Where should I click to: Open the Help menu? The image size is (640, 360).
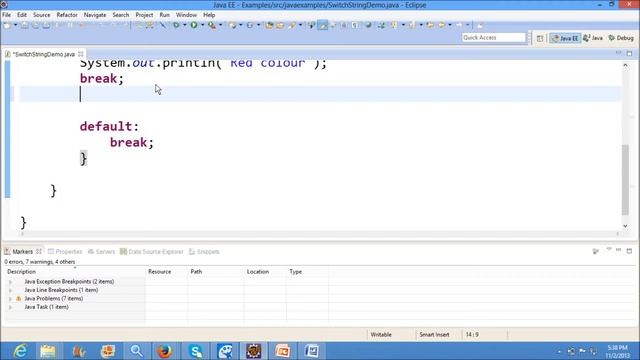click(x=209, y=15)
